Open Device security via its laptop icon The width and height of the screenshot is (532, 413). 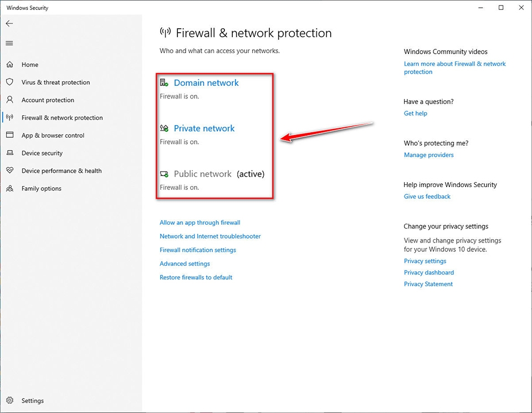tap(11, 153)
